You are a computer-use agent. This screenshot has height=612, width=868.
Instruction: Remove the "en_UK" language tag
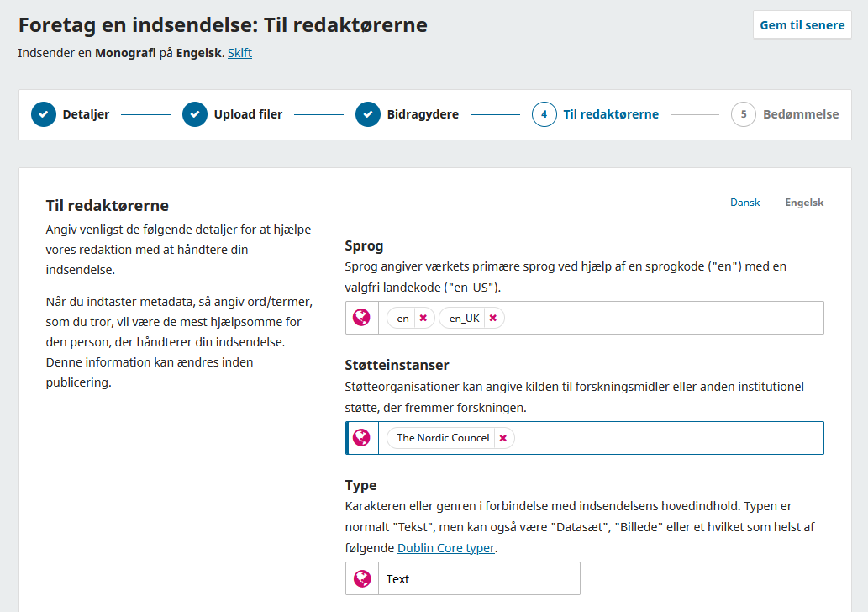click(x=493, y=319)
